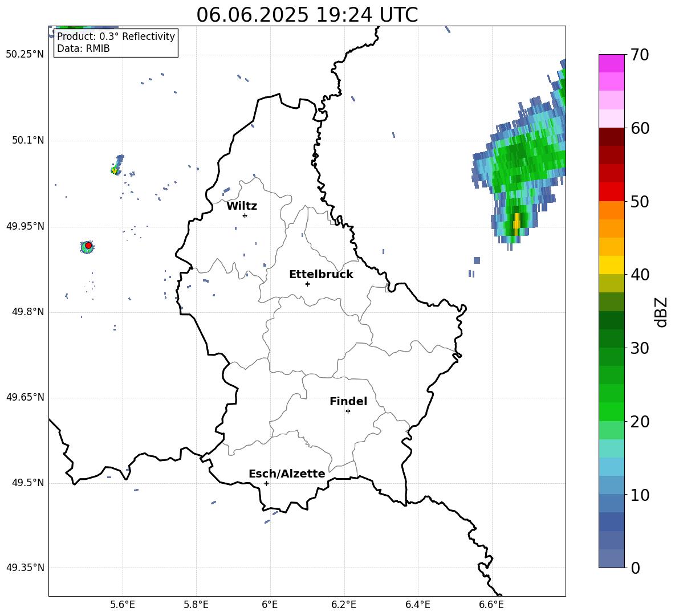Viewport: 675px width, 616px height.
Task: Click the cross marker below Findel
Action: 348,411
